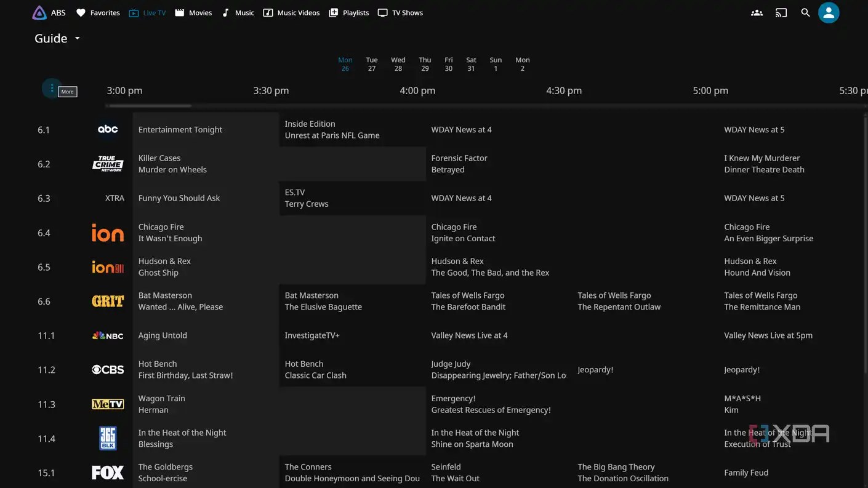This screenshot has width=868, height=488.
Task: Open Hudson & Rex Hound And Vision
Action: (x=793, y=267)
